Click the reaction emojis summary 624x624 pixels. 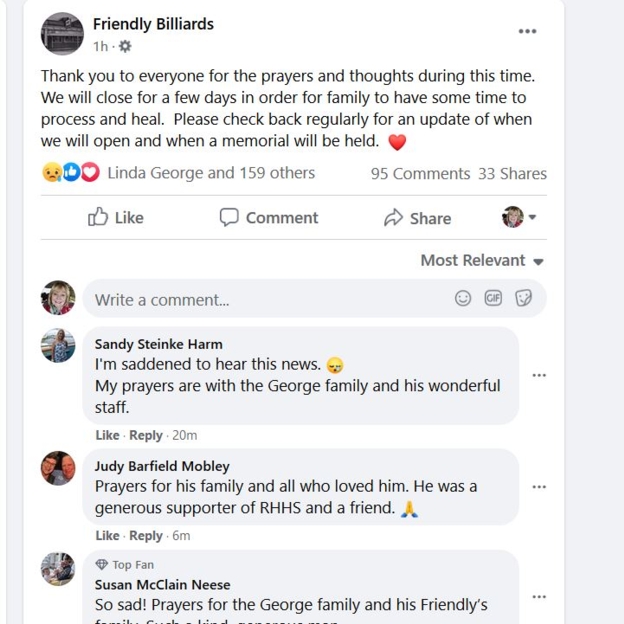(71, 173)
